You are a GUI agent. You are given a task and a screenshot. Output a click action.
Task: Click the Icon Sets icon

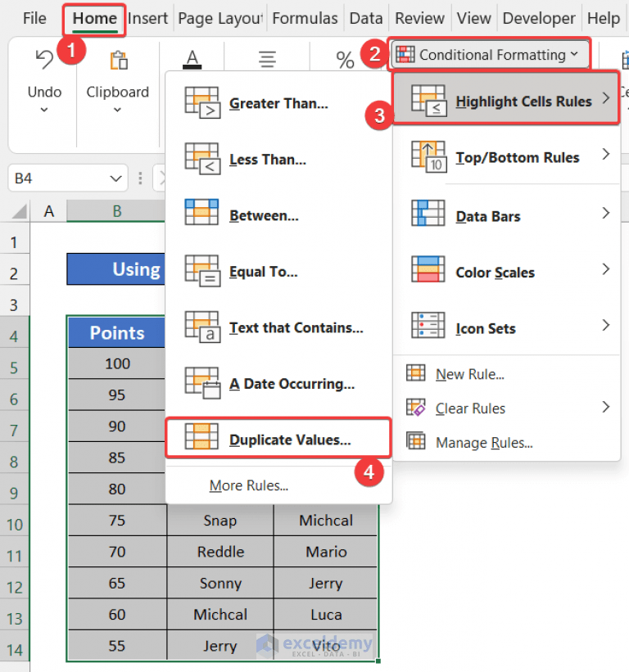tap(428, 325)
